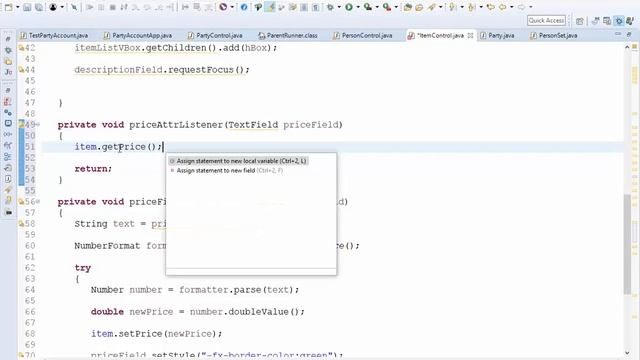This screenshot has height=360, width=640.
Task: Click the Back navigation arrow icon
Action: (502, 7)
